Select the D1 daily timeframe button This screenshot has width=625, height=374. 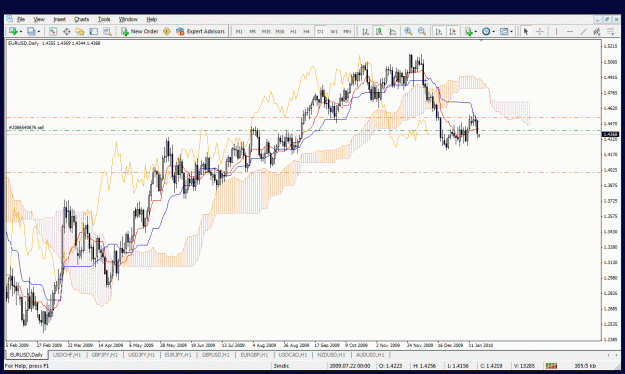(320, 31)
